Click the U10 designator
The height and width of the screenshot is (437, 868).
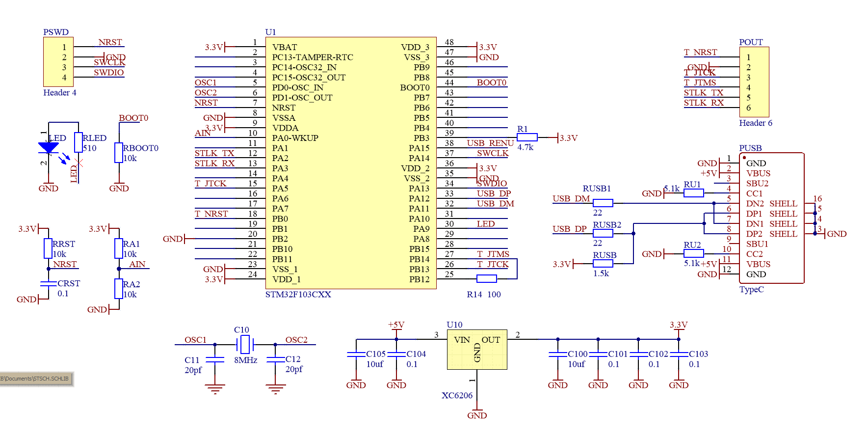[x=454, y=325]
